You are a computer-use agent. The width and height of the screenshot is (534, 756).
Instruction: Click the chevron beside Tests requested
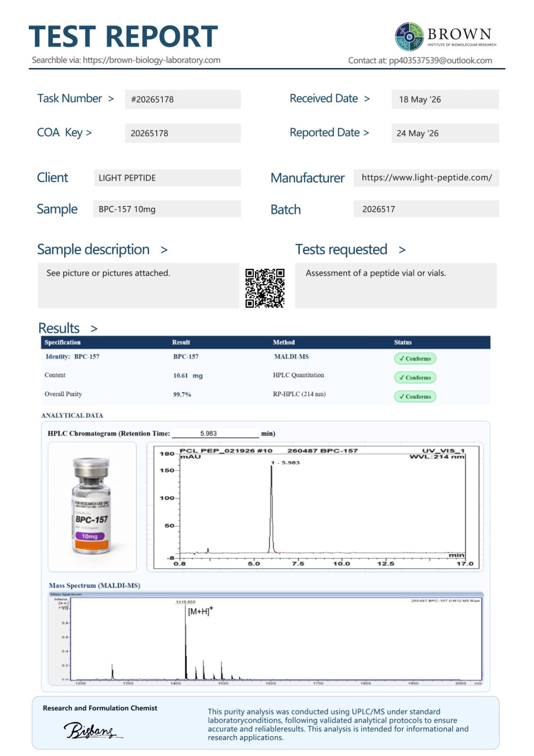[x=402, y=250]
